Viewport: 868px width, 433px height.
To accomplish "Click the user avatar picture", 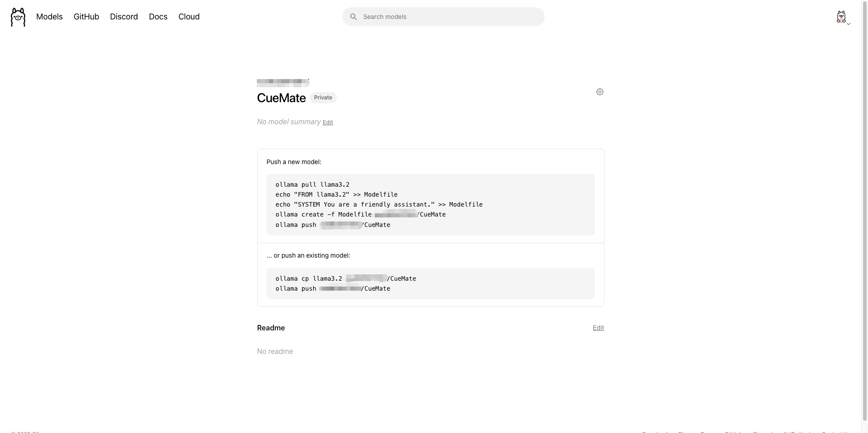I will point(841,17).
